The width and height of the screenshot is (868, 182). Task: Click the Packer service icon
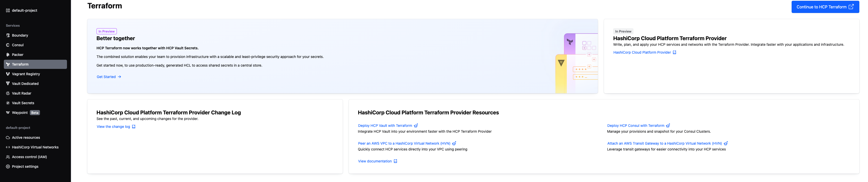[8, 55]
